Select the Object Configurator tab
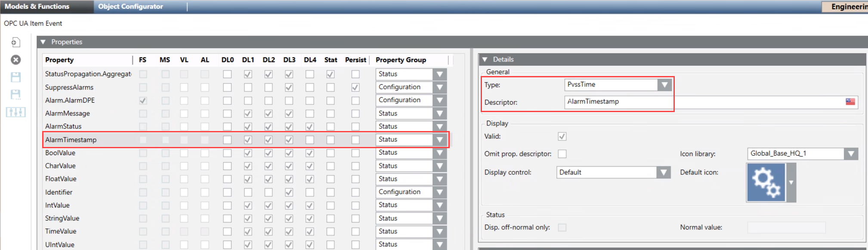This screenshot has width=868, height=250. coord(130,6)
